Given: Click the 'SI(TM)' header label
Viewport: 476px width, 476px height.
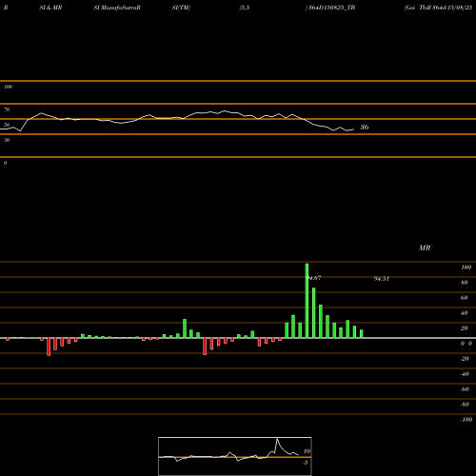Looking at the screenshot, I should 181,8.
